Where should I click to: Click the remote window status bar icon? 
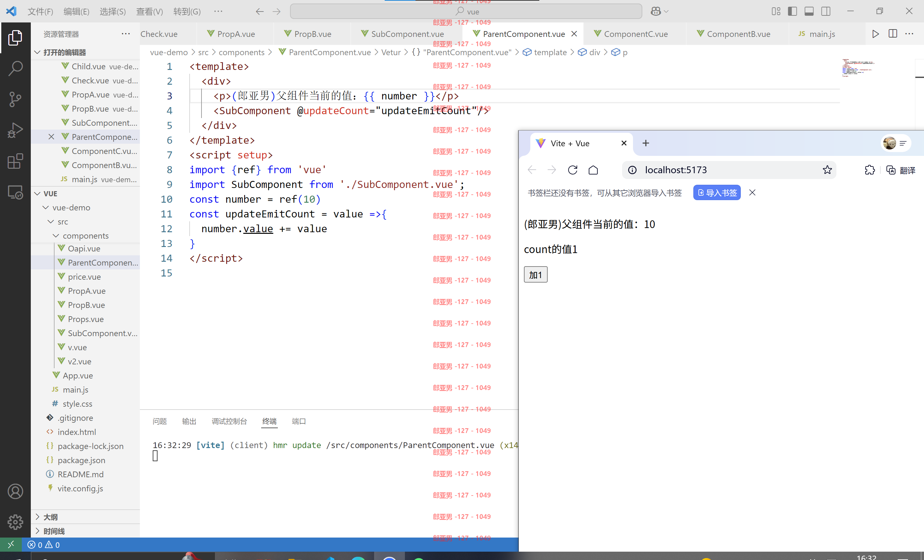coord(11,544)
